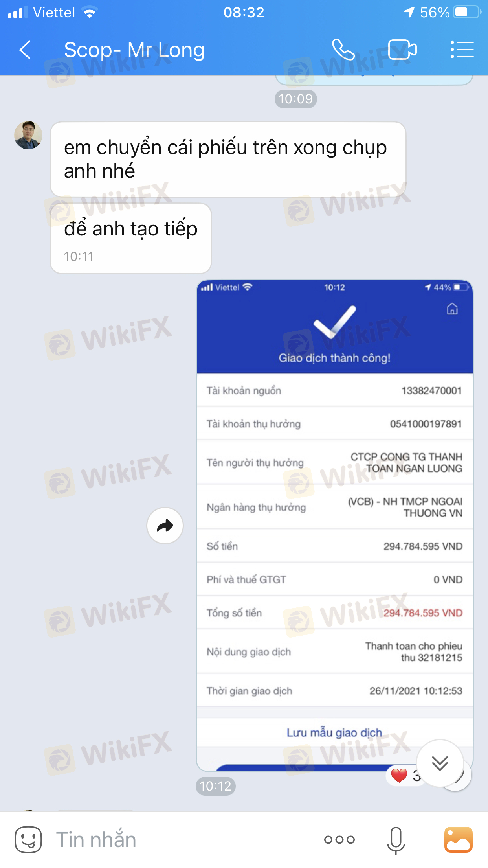Open the conversation options list menu
The image size is (488, 868).
click(x=462, y=50)
